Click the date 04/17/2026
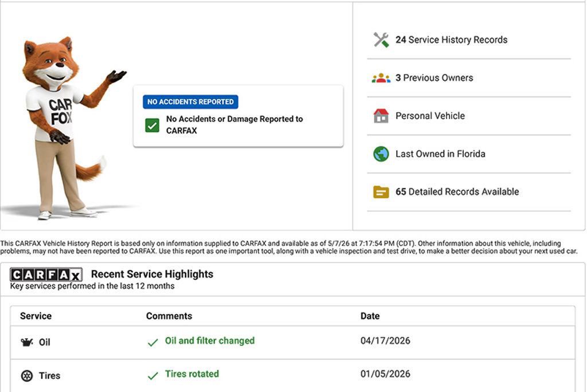 [385, 340]
